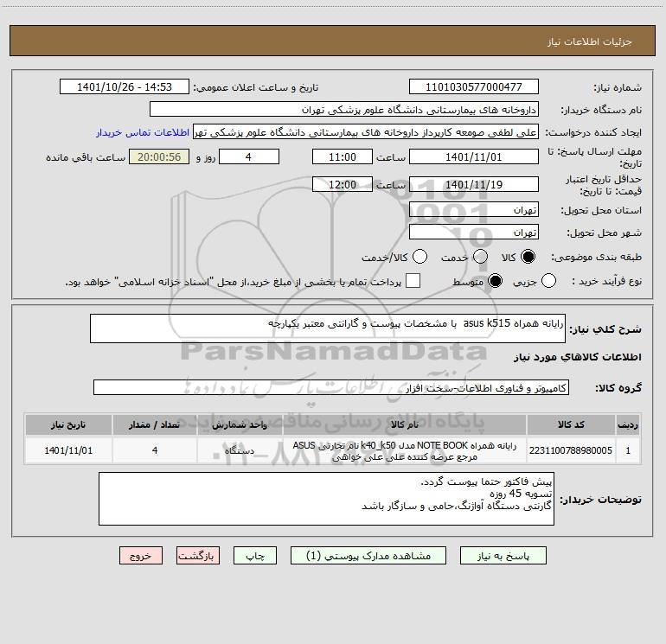Click the 12:00 validity time field
This screenshot has height=644, width=666.
pos(343,185)
